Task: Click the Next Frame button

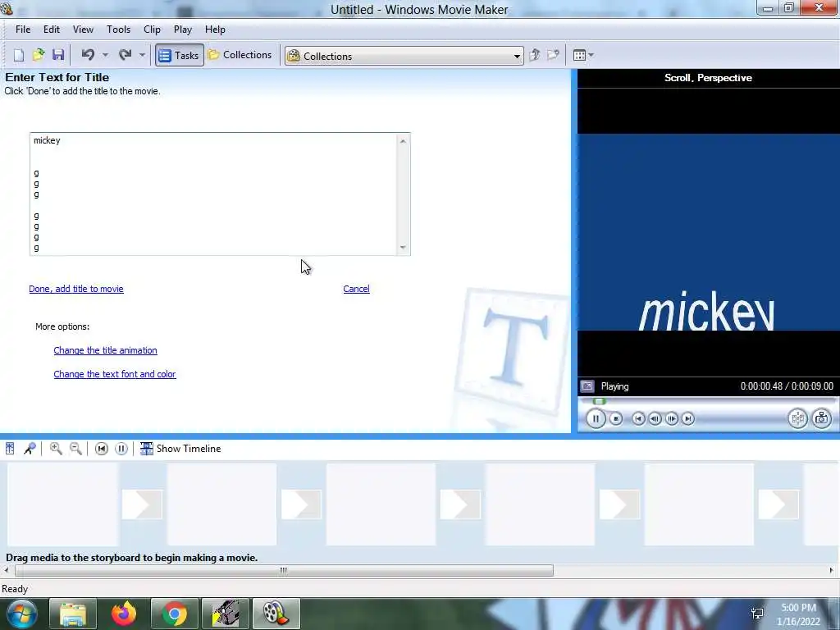Action: click(x=671, y=418)
